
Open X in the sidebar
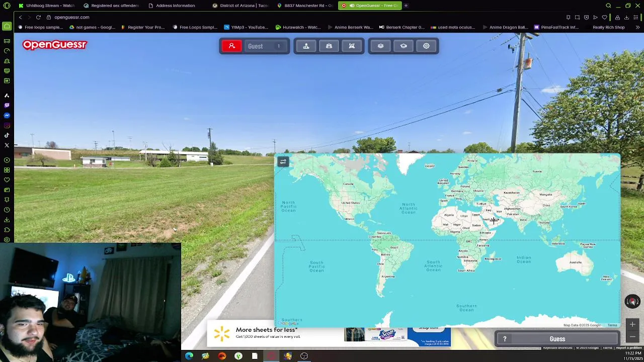[x=7, y=145]
